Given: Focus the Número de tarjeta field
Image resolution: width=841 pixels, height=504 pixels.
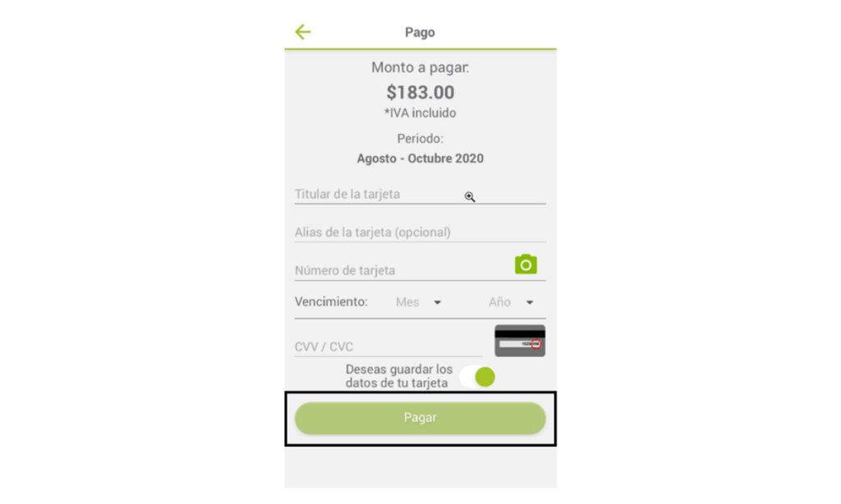Looking at the screenshot, I should point(402,270).
